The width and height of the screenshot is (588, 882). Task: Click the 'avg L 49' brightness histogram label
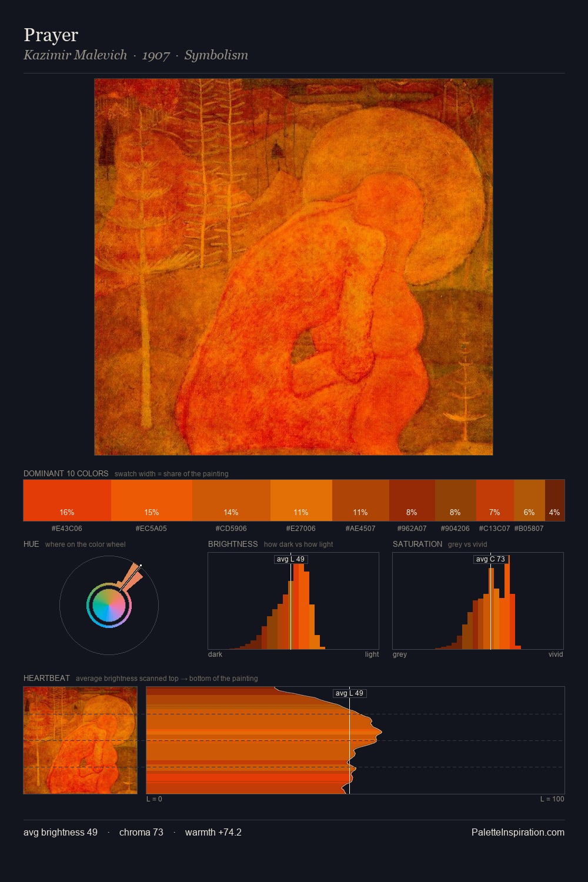click(290, 559)
